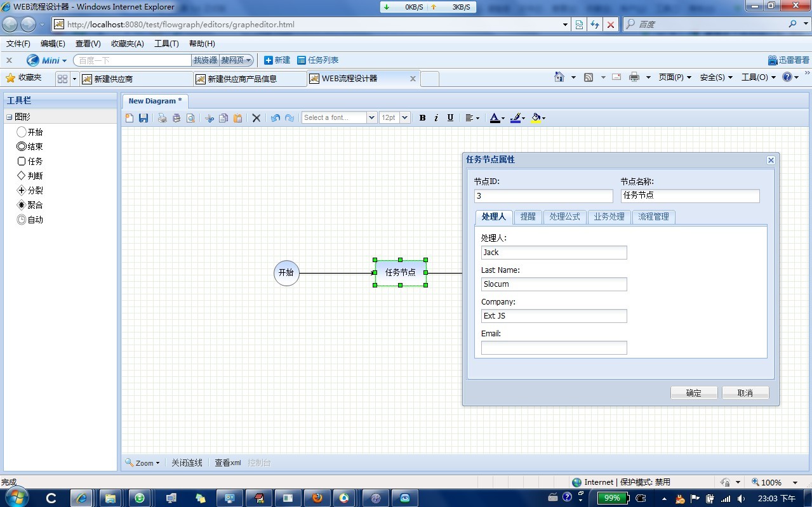
Task: Toggle bold formatting in the toolbar
Action: 422,117
